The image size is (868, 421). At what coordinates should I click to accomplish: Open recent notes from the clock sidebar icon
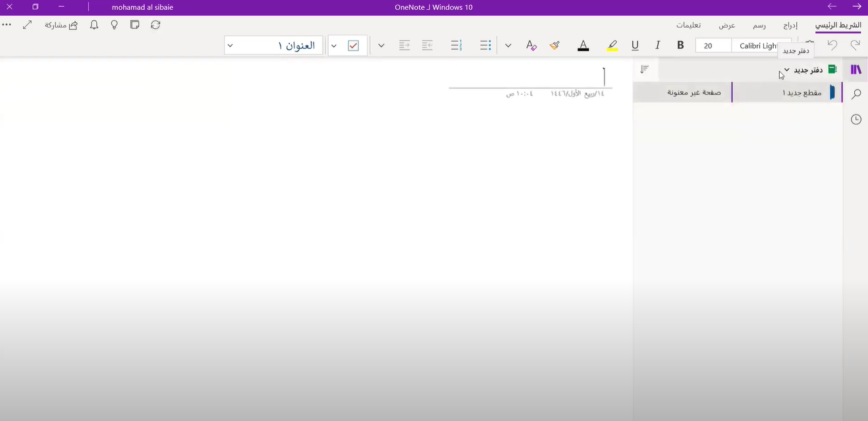[x=856, y=119]
